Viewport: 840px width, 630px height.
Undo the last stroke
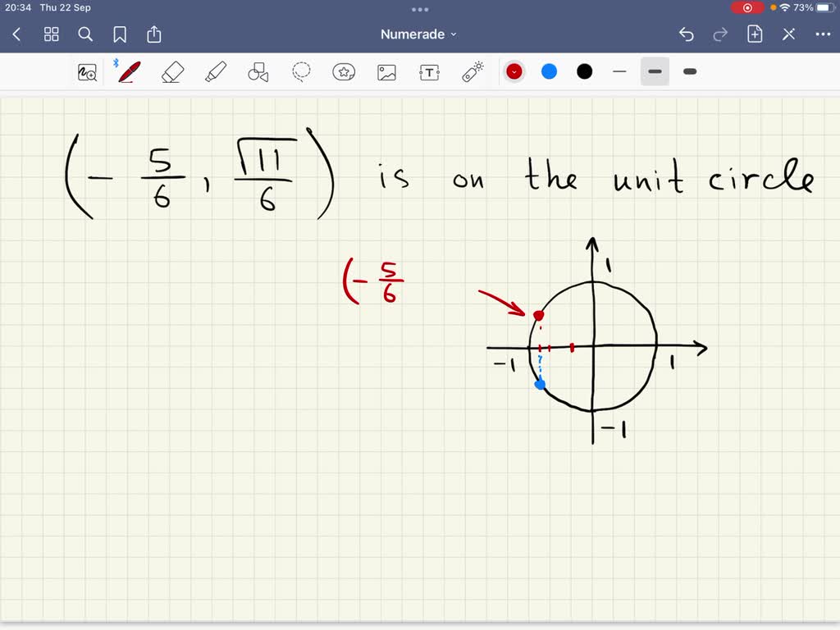click(687, 34)
